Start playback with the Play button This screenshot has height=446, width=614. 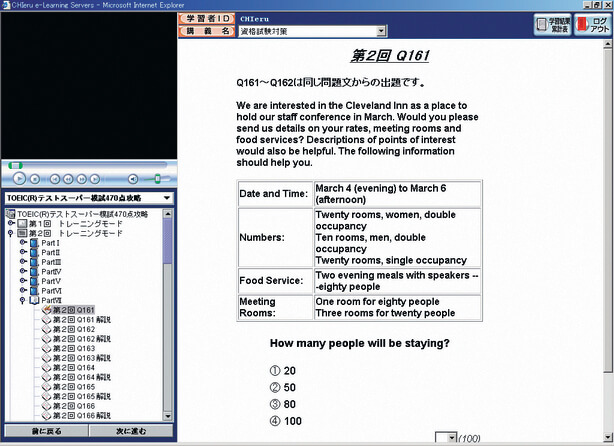point(19,179)
